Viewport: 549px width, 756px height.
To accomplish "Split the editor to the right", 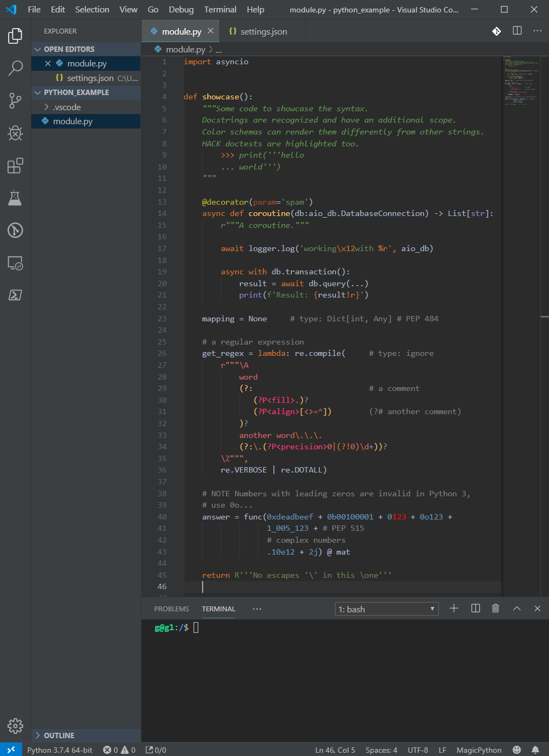I will (517, 31).
